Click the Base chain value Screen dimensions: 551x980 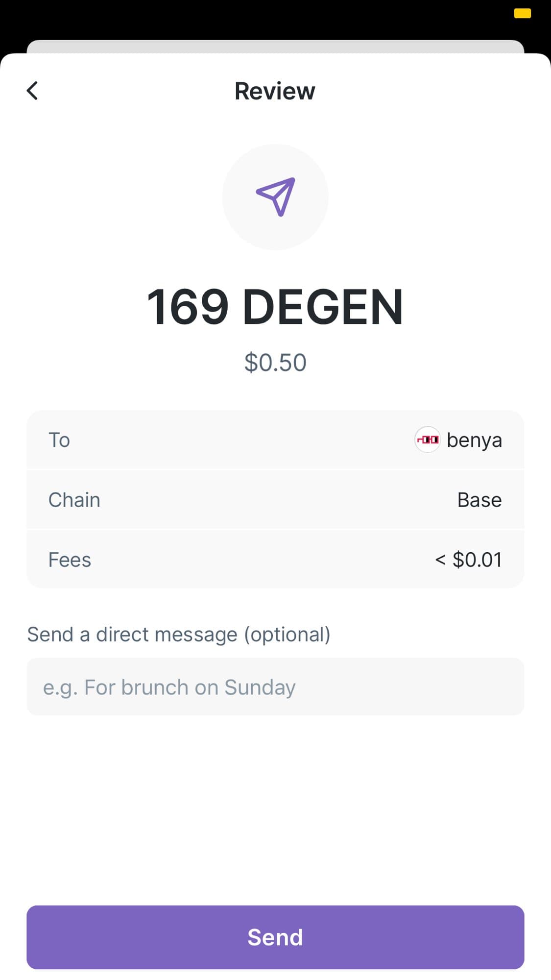pos(479,500)
